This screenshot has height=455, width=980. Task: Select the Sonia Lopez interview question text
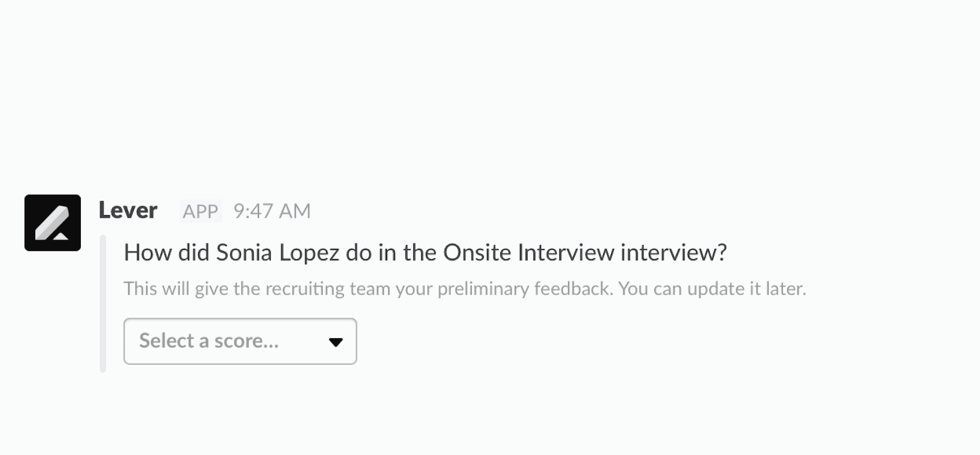[425, 252]
